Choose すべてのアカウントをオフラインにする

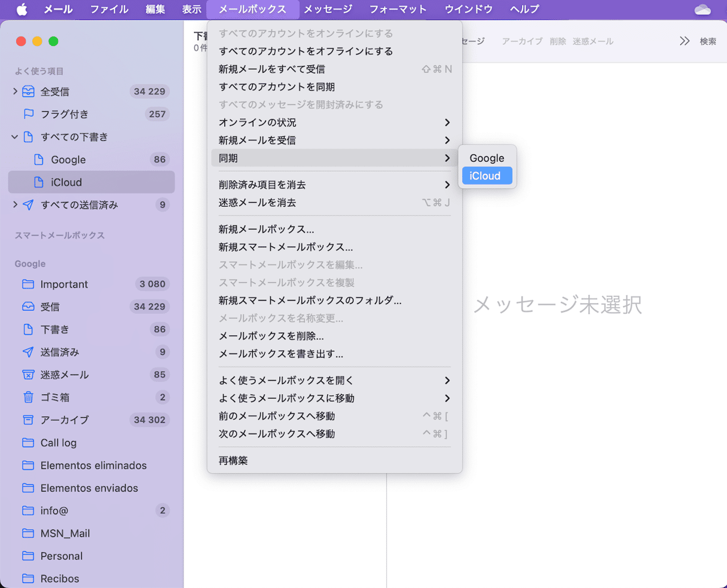click(335, 51)
